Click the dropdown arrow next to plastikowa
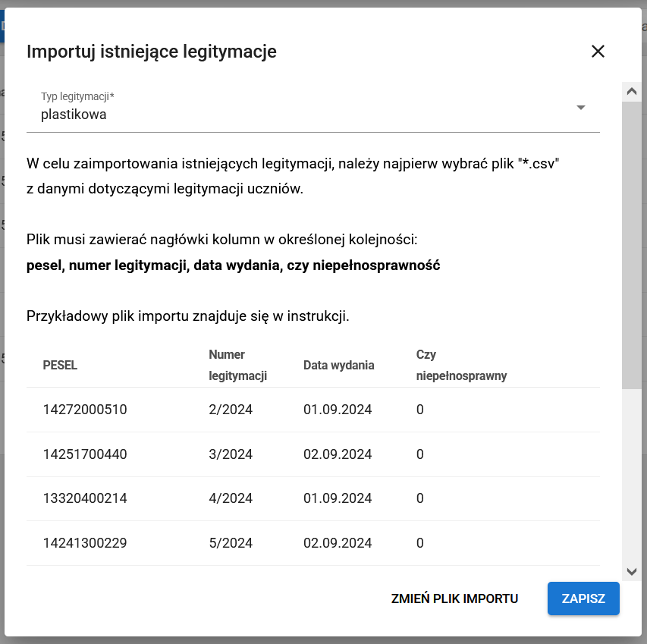The image size is (647, 644). click(581, 108)
